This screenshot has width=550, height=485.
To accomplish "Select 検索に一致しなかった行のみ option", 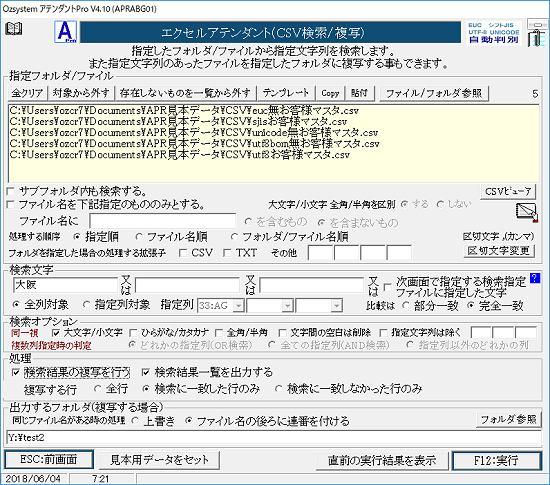I will tap(279, 389).
